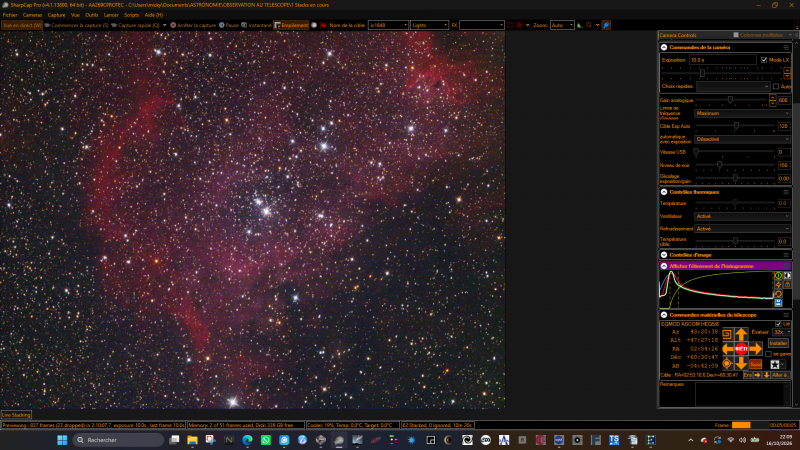Click the Empilement stacking button

pyautogui.click(x=291, y=25)
